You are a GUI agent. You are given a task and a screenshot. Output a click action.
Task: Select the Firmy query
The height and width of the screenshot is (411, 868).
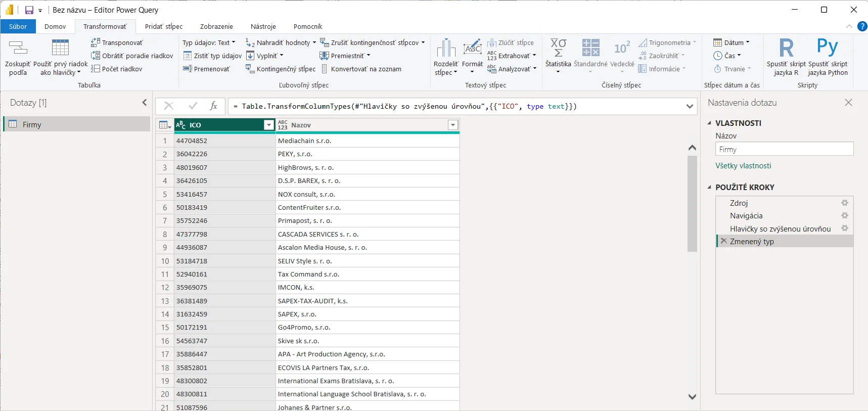77,124
